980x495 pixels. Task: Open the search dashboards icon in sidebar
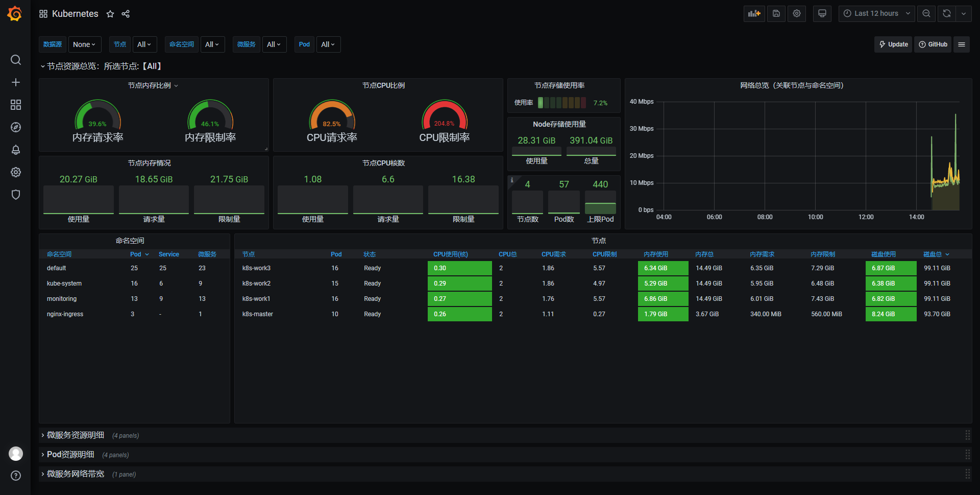coord(16,60)
